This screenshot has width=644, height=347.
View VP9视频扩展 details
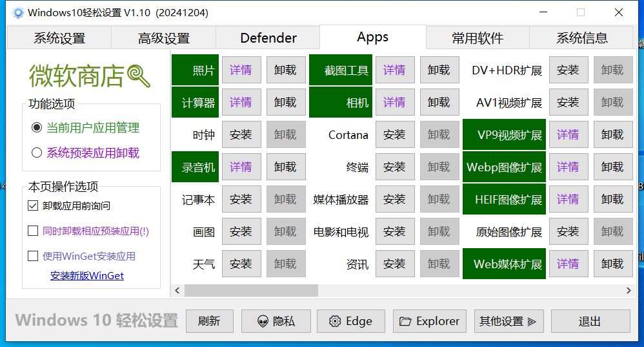point(569,134)
